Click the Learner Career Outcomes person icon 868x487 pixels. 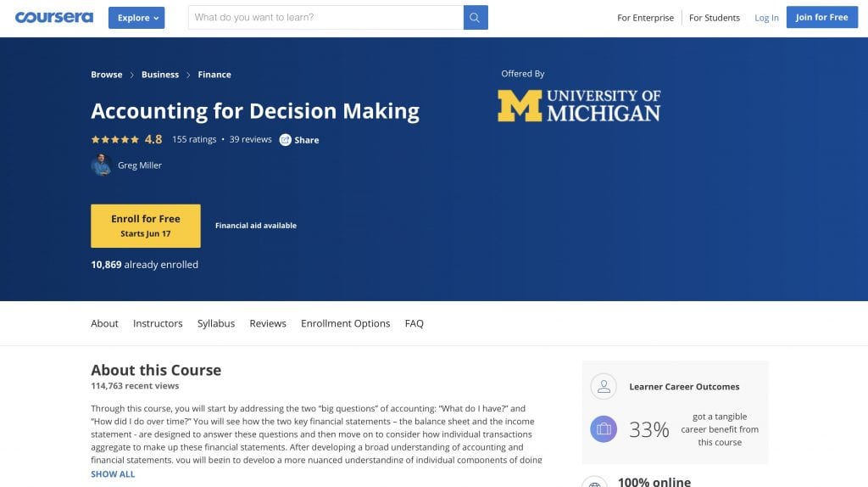coord(604,386)
